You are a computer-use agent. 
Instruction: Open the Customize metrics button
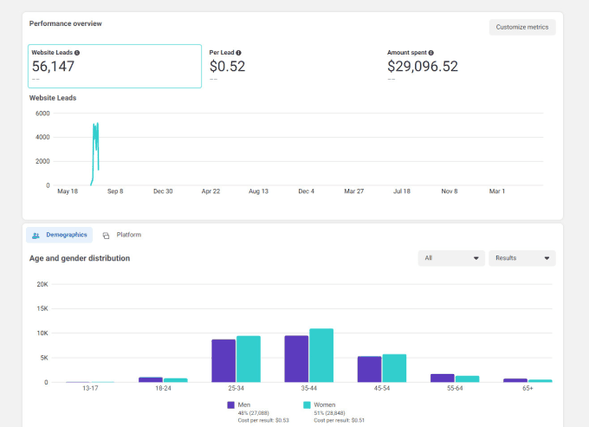(x=522, y=27)
